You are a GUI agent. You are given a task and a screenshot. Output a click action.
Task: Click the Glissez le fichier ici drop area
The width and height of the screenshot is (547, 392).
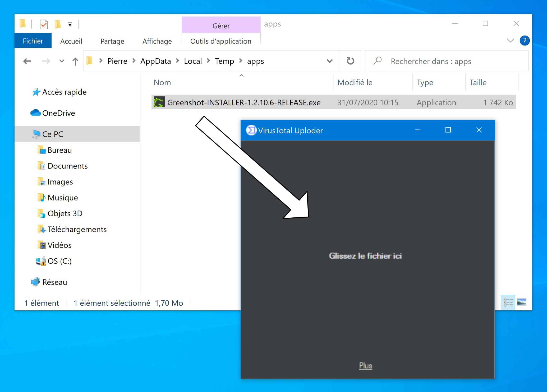[x=365, y=256]
